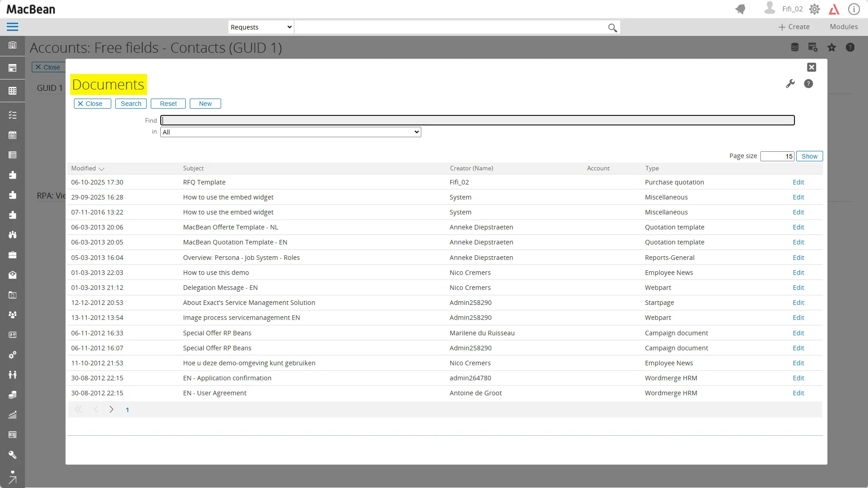Open the Create menu
Image resolution: width=868 pixels, height=488 pixels.
pos(794,27)
